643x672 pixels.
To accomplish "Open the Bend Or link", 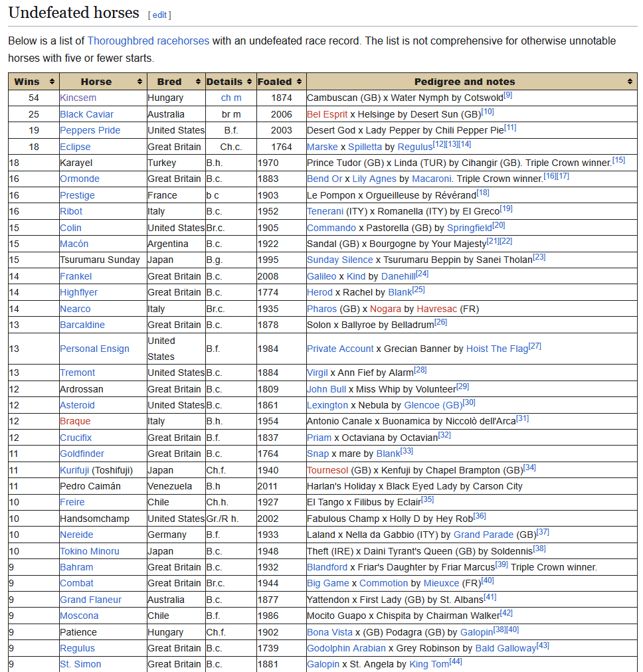I will pos(325,179).
